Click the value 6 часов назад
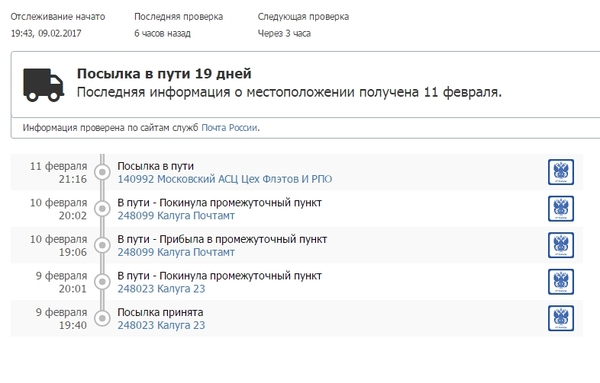Image resolution: width=600 pixels, height=383 pixels. pyautogui.click(x=162, y=34)
